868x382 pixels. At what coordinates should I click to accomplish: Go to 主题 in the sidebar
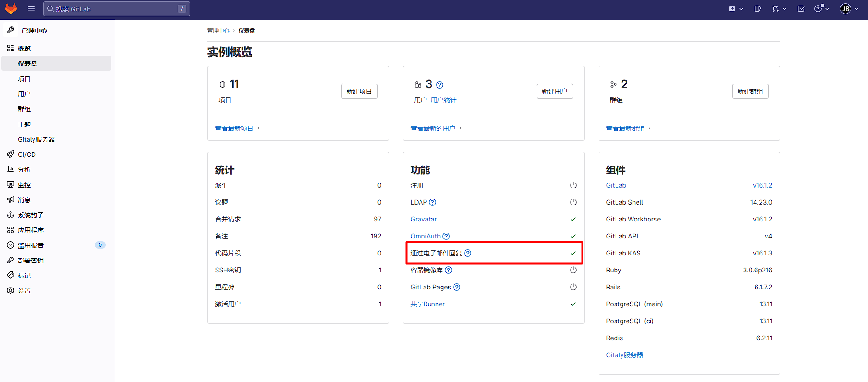(x=24, y=124)
